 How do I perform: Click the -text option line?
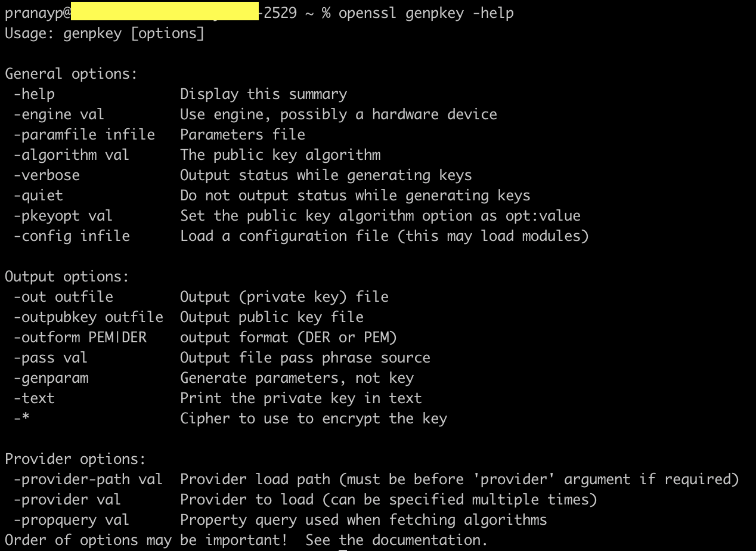pos(34,398)
